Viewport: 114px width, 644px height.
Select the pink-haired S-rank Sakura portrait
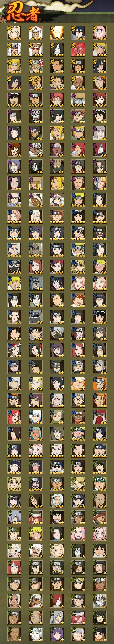point(100,33)
